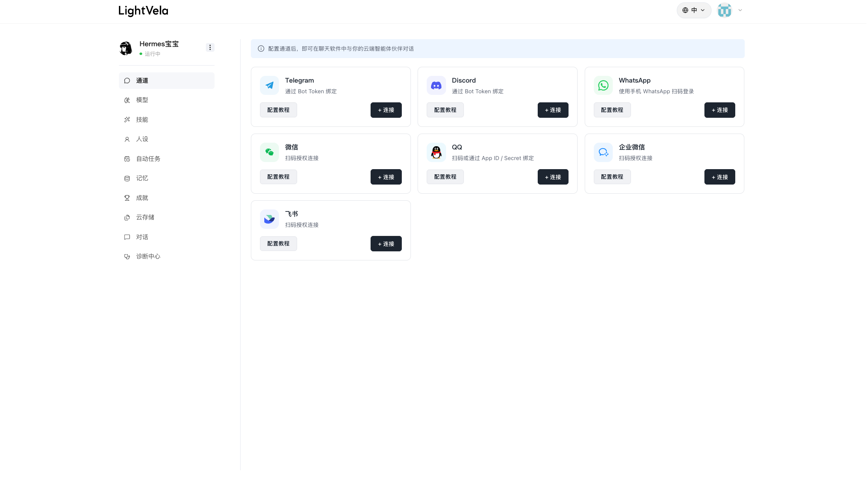Open 自动任务 in the sidebar
The width and height of the screenshot is (868, 477).
167,159
